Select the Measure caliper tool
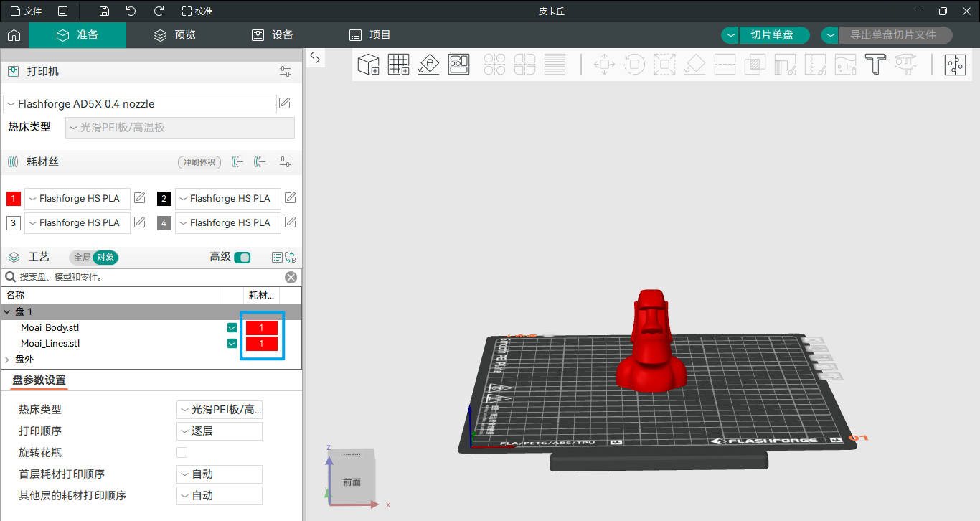 click(905, 65)
